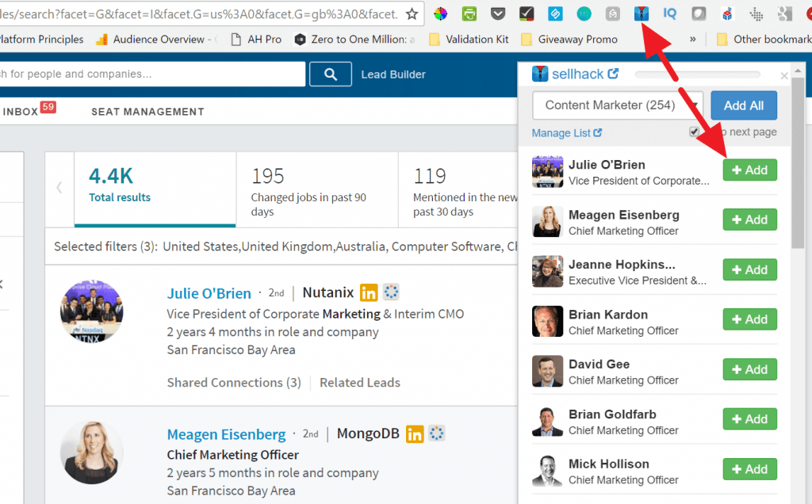
Task: Click the search for people and companies field
Action: coord(151,74)
